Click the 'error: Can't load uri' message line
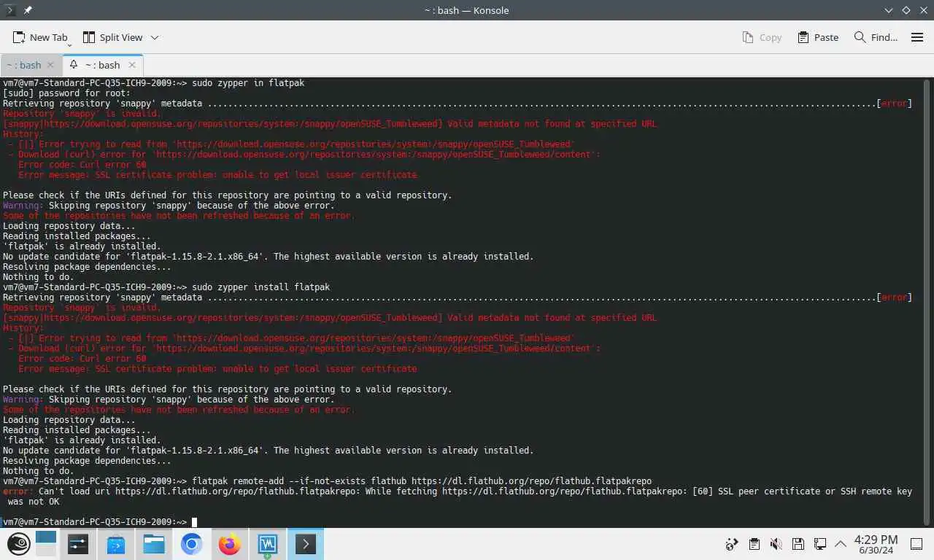This screenshot has width=934, height=560. pyautogui.click(x=458, y=491)
